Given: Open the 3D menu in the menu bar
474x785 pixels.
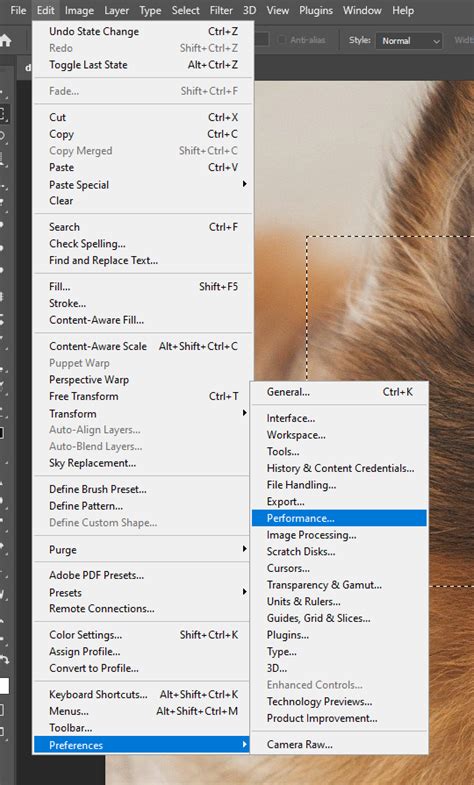Looking at the screenshot, I should pos(249,10).
